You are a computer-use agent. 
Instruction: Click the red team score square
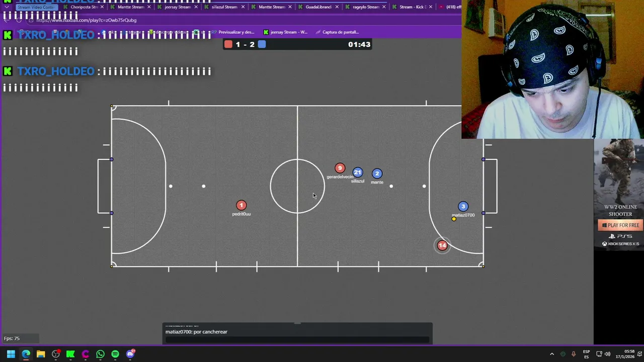(228, 44)
